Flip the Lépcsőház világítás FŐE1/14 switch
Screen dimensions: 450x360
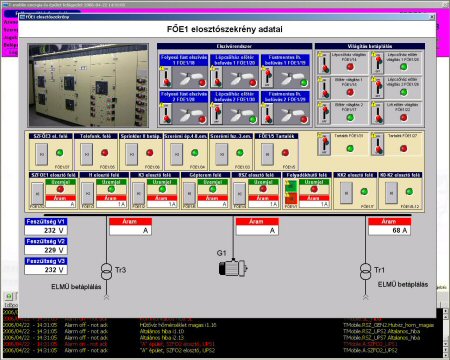pyautogui.click(x=324, y=63)
